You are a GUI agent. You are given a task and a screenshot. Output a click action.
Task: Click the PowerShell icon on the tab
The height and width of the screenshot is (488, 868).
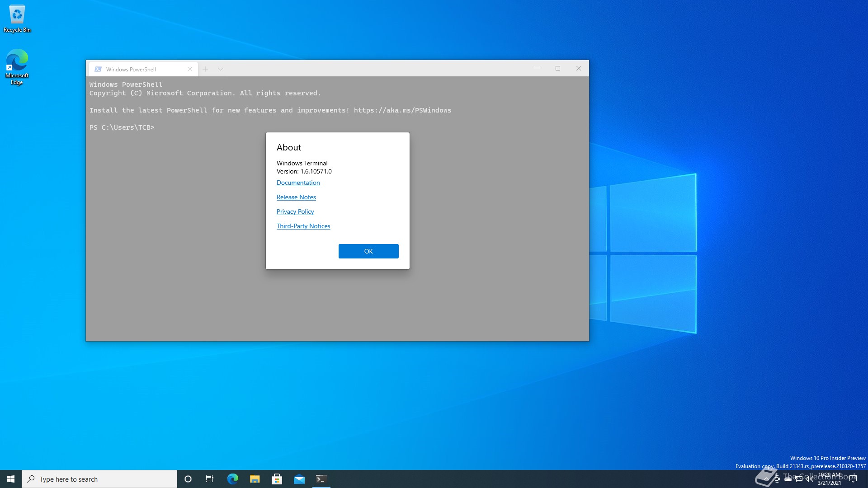pyautogui.click(x=98, y=69)
